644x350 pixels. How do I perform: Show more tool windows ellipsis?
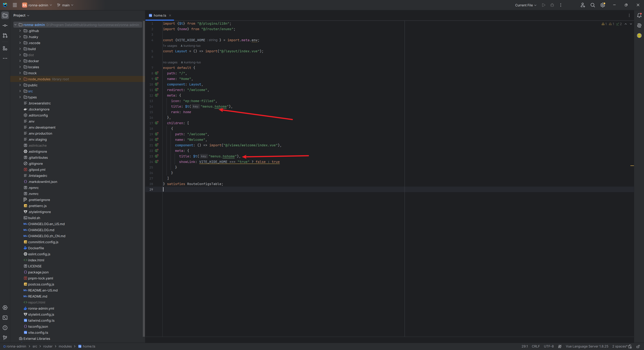pos(5,58)
